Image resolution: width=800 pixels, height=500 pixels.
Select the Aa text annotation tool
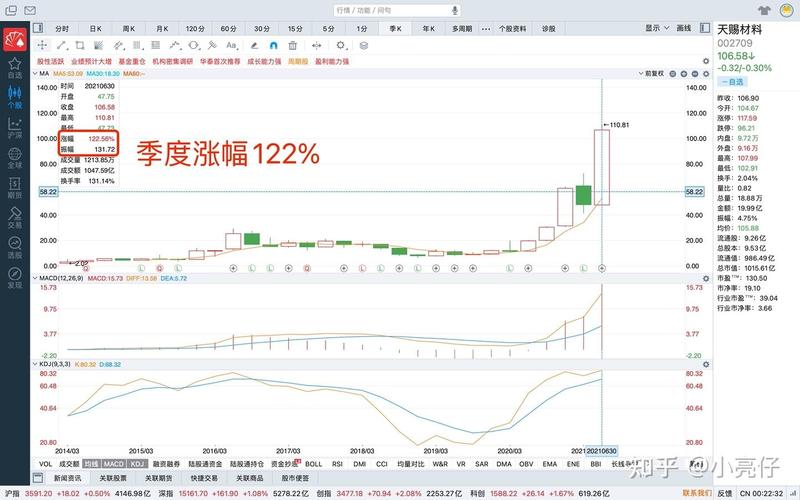pyautogui.click(x=232, y=45)
